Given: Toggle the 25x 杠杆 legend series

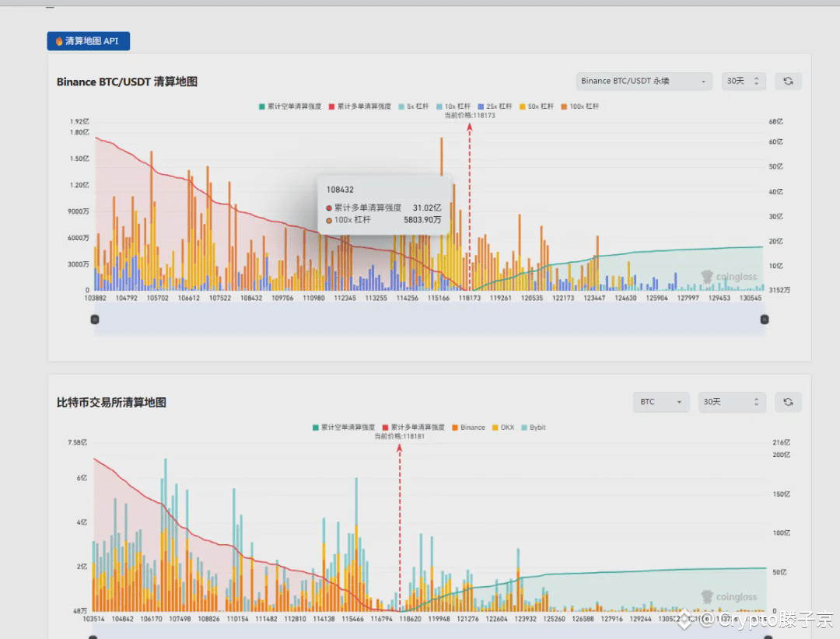Looking at the screenshot, I should [x=495, y=106].
